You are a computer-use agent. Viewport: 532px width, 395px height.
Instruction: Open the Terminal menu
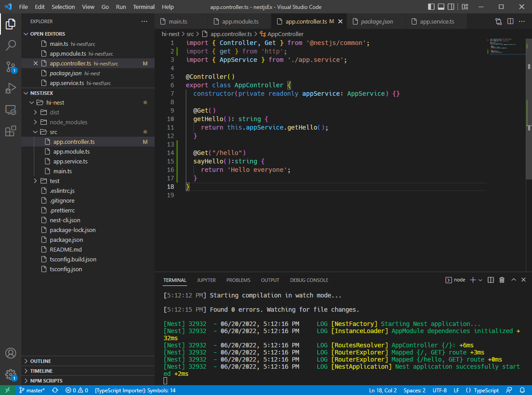(144, 7)
